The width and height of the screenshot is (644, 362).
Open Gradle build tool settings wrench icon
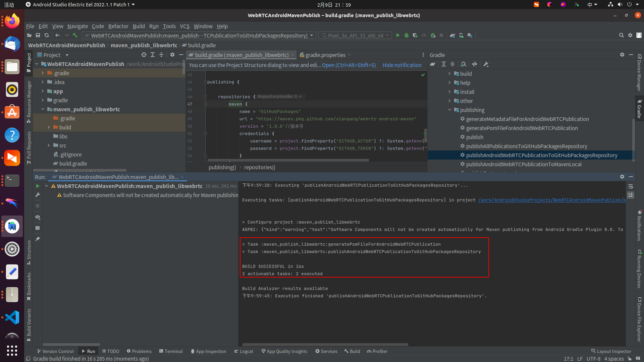point(486,64)
